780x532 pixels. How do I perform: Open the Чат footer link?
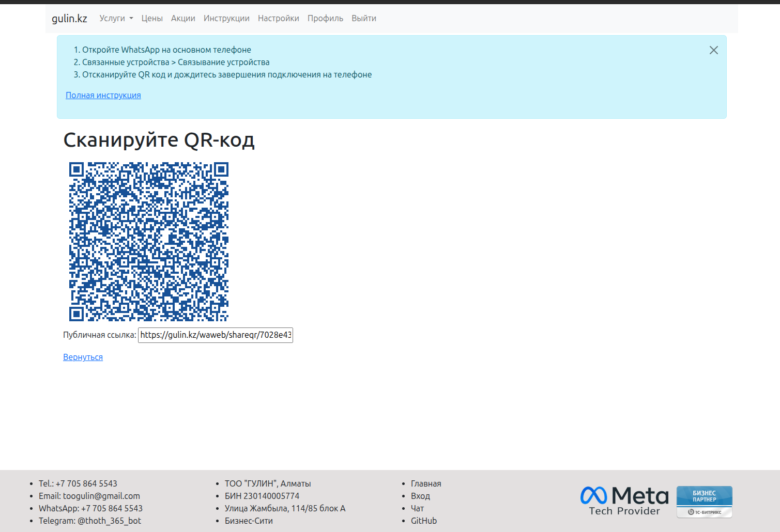click(x=417, y=508)
